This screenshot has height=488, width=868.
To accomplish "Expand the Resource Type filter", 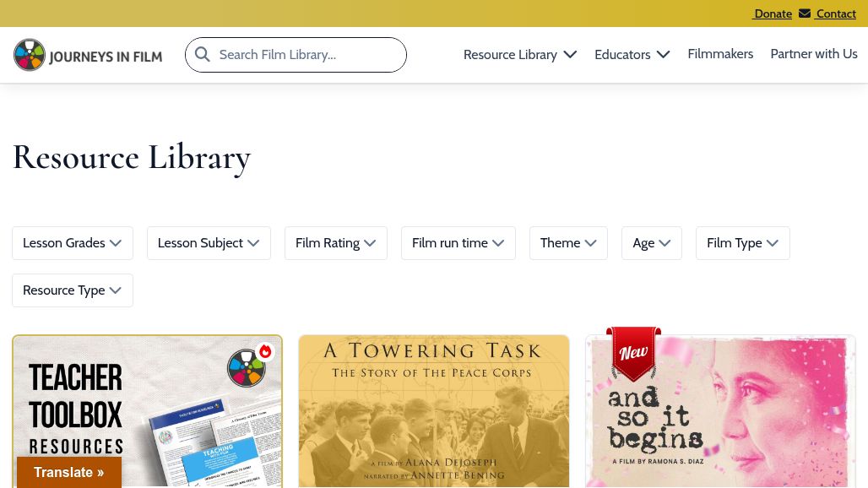I will pos(73,290).
